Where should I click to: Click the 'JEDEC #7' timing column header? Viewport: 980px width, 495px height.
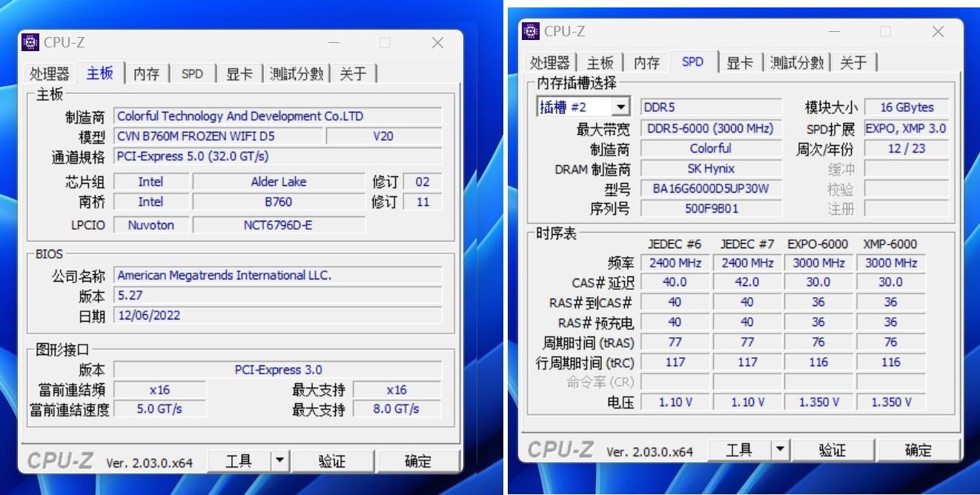(747, 244)
